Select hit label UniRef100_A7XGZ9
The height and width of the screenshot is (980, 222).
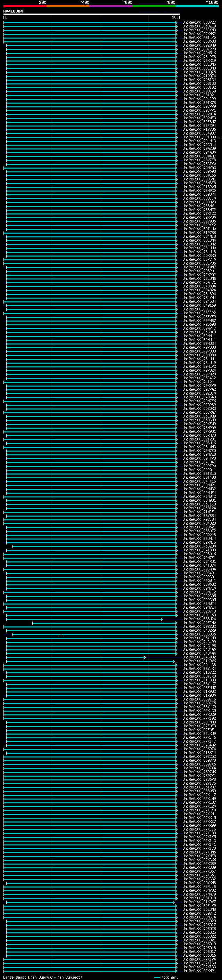[x=199, y=714]
